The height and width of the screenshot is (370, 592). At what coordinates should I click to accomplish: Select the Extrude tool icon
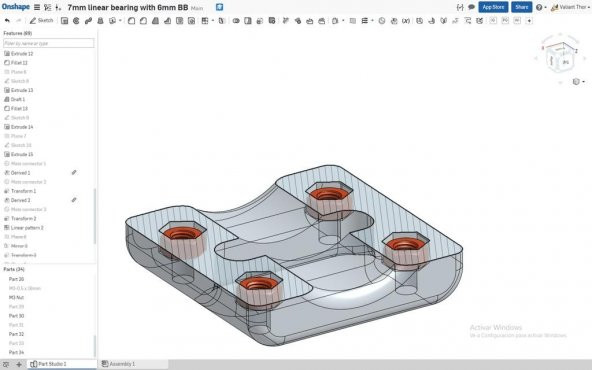tap(65, 21)
